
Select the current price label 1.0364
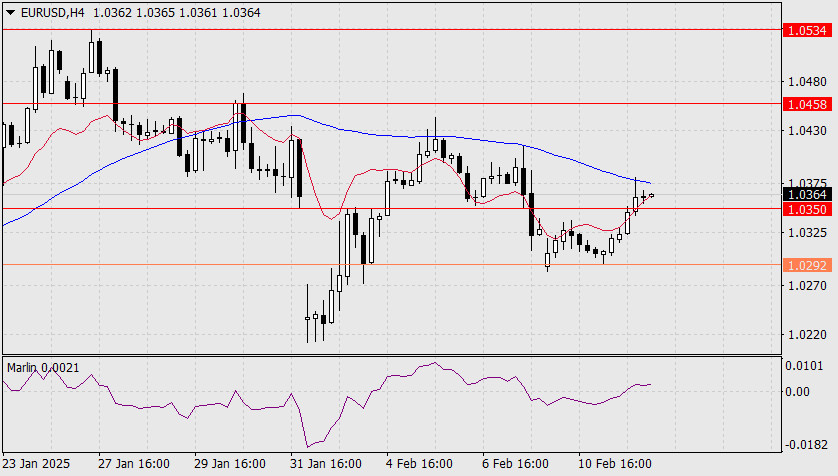808,194
